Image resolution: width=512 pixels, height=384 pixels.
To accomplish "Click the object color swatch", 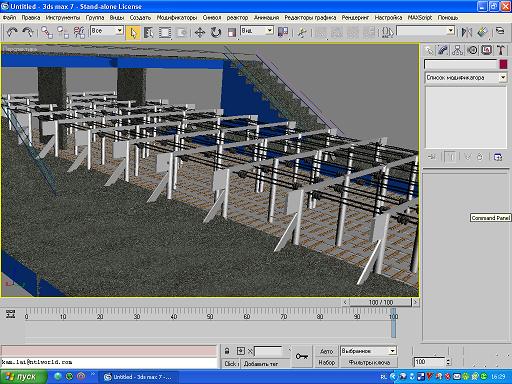I will click(503, 64).
